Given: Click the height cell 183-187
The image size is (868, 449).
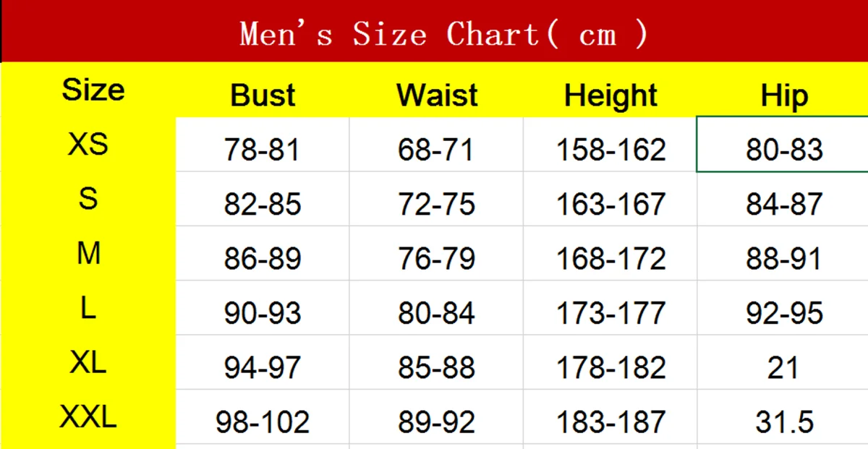Looking at the screenshot, I should coord(610,417).
